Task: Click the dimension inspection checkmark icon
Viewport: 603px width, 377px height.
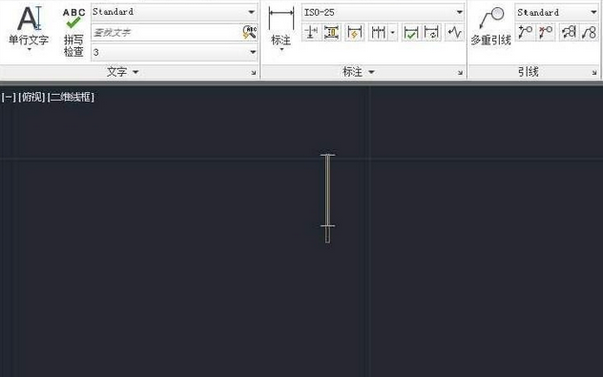Action: click(411, 32)
